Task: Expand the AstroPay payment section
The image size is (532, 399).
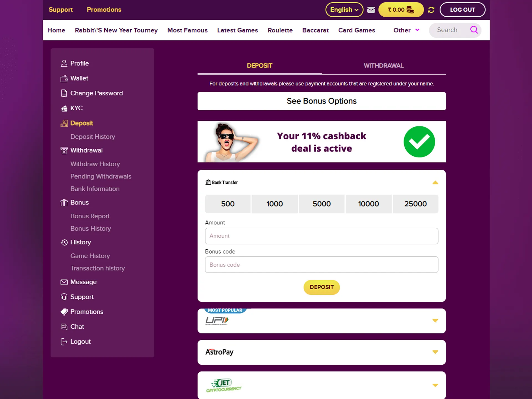Action: tap(435, 352)
